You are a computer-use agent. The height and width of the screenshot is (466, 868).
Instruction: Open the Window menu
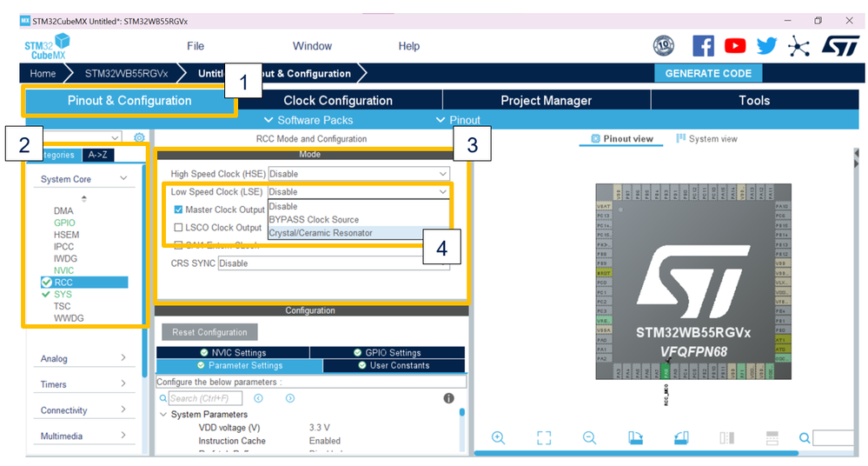click(312, 46)
